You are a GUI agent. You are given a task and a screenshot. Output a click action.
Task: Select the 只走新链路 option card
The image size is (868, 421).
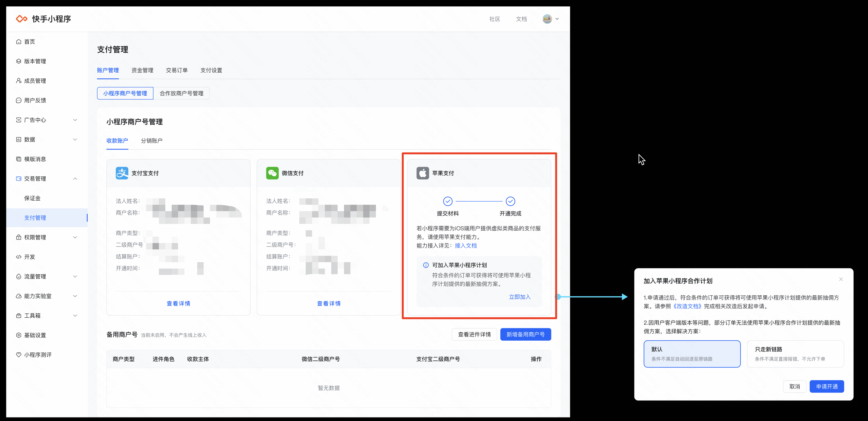[795, 354]
